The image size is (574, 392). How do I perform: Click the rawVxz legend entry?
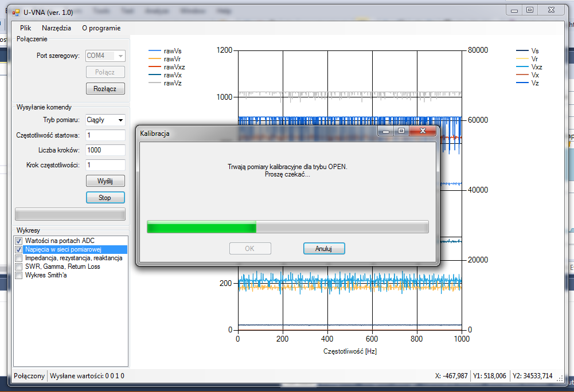174,67
